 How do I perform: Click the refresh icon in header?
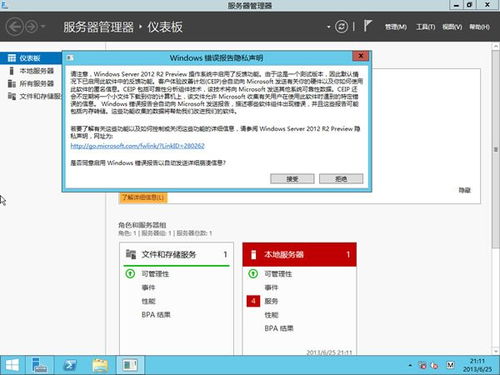341,27
